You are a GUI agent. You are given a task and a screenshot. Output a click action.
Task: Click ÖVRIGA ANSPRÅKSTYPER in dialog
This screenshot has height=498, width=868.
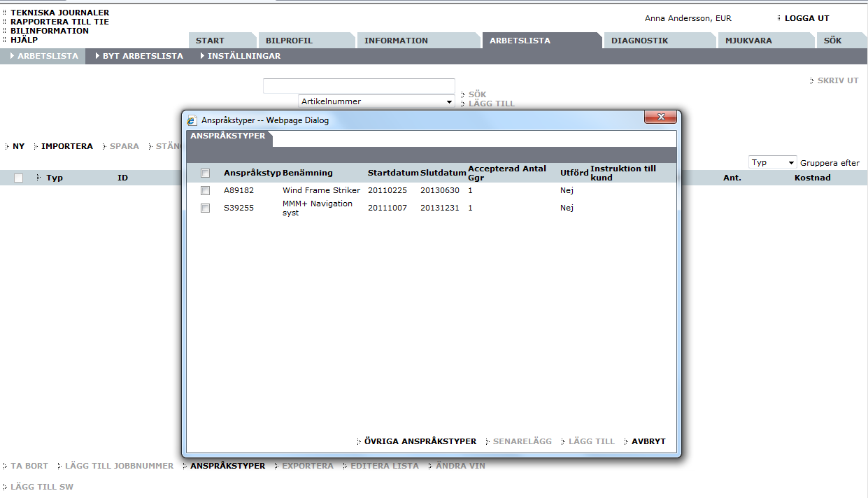(x=420, y=441)
